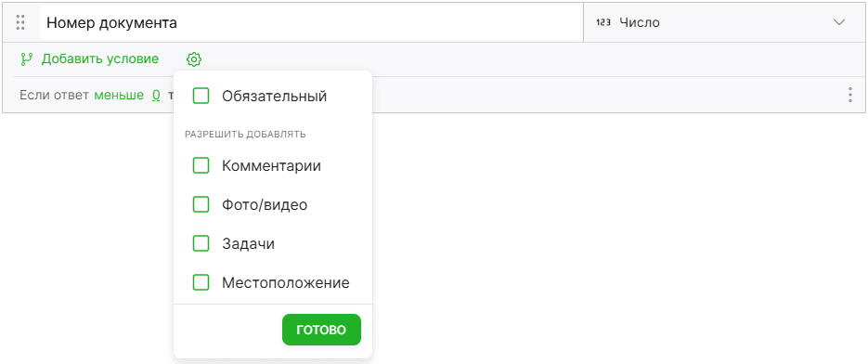This screenshot has width=868, height=364.
Task: Open the меньше comparison dropdown
Action: [x=119, y=96]
